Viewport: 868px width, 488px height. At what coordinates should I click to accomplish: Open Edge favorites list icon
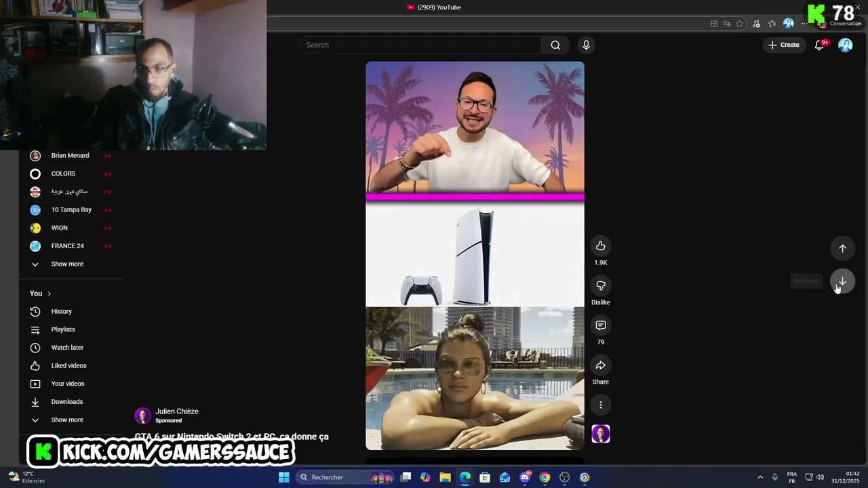coord(772,24)
